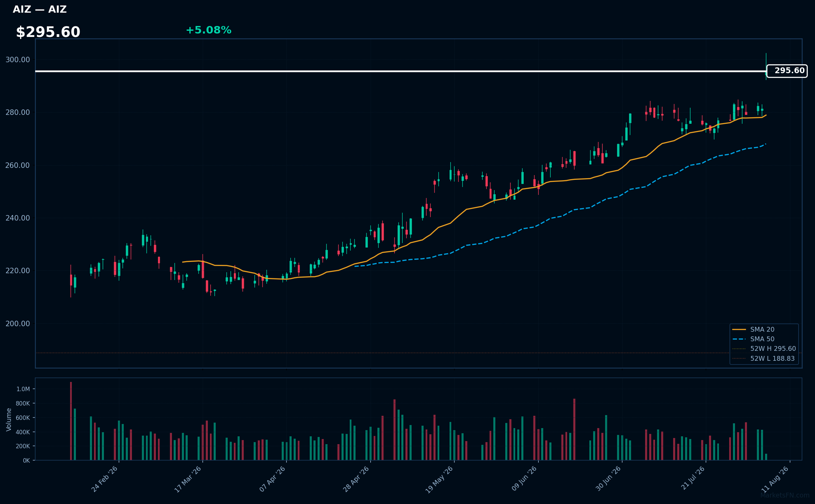Click the 21 Jul '26 date label
This screenshot has width=815, height=504.
click(693, 478)
